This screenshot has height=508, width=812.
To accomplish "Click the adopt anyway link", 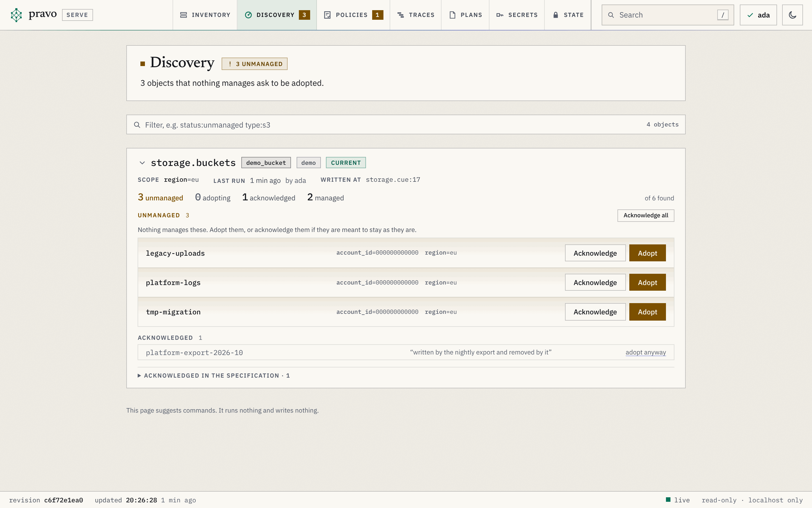I will 646,352.
